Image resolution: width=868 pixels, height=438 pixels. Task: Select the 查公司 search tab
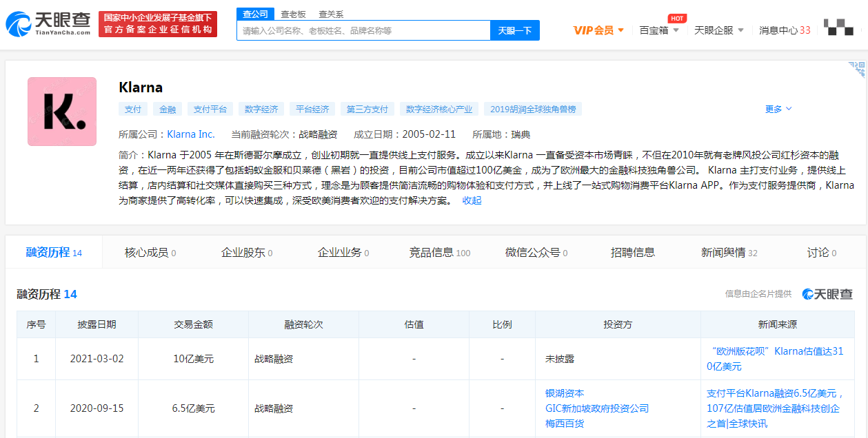[256, 14]
